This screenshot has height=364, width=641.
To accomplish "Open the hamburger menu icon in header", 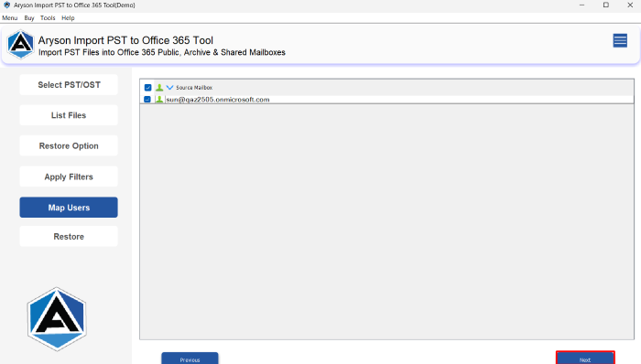I will (620, 41).
